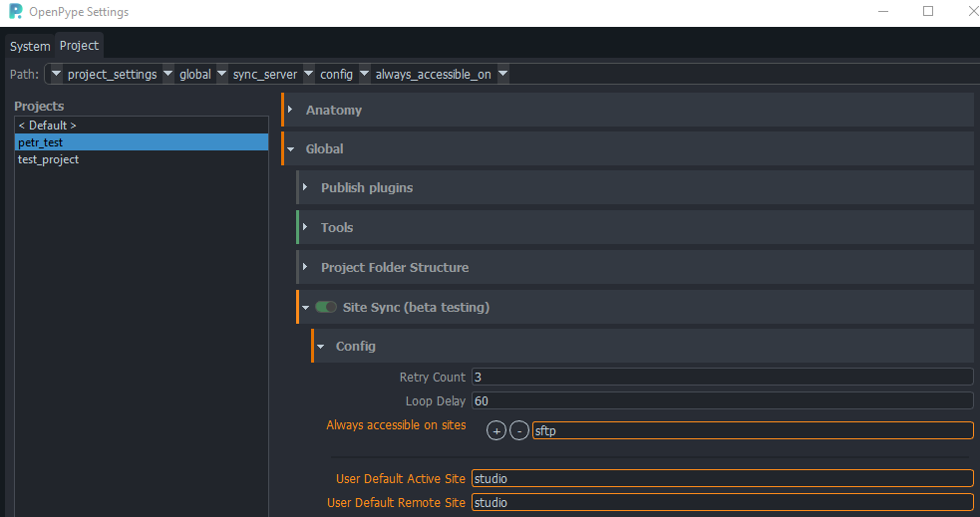Select petr_test in Projects list
This screenshot has height=517, width=980.
[142, 142]
